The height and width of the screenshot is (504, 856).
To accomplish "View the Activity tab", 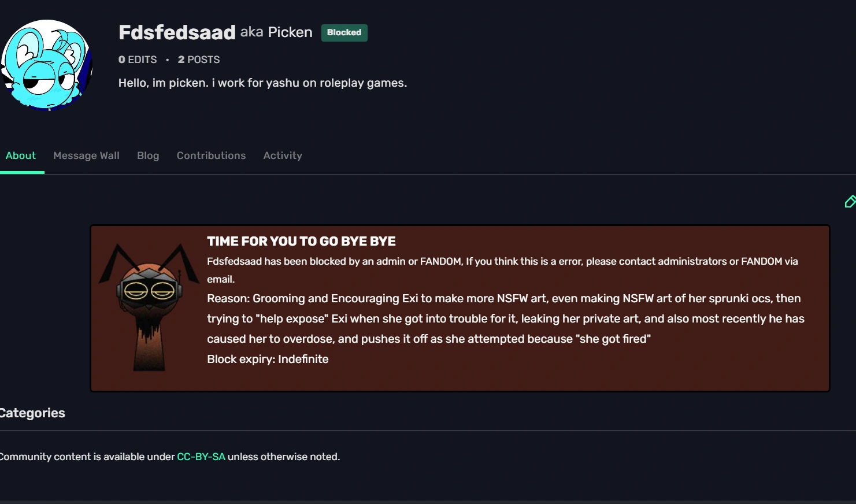I will click(x=283, y=155).
